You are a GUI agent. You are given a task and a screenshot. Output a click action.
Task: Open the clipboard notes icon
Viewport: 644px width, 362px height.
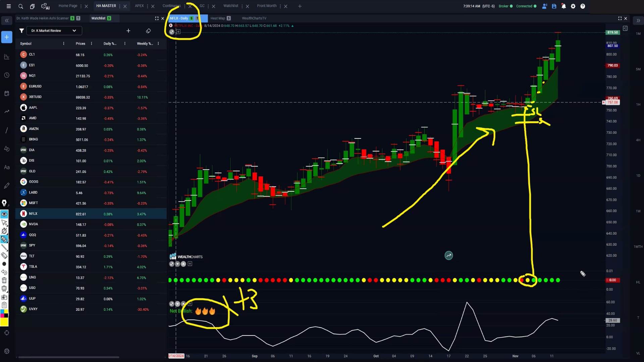(4, 305)
